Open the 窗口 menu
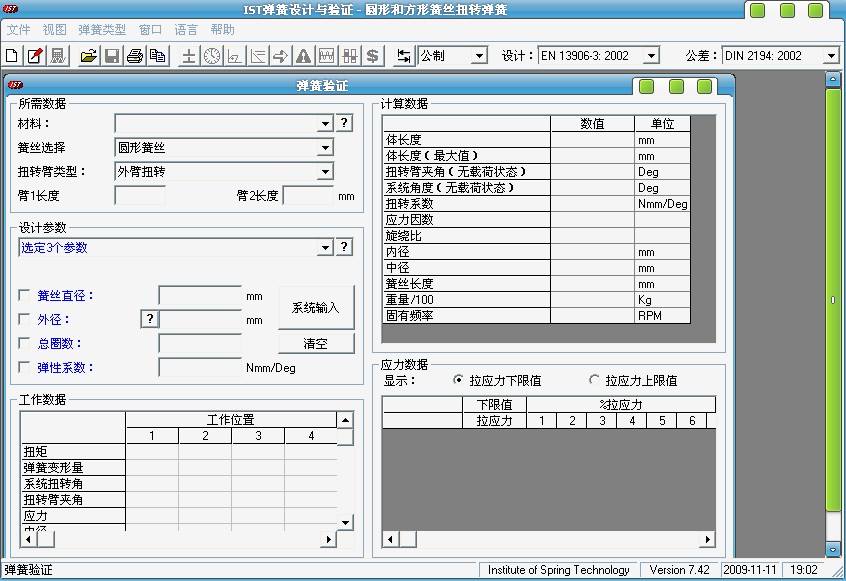This screenshot has width=846, height=581. 150,30
